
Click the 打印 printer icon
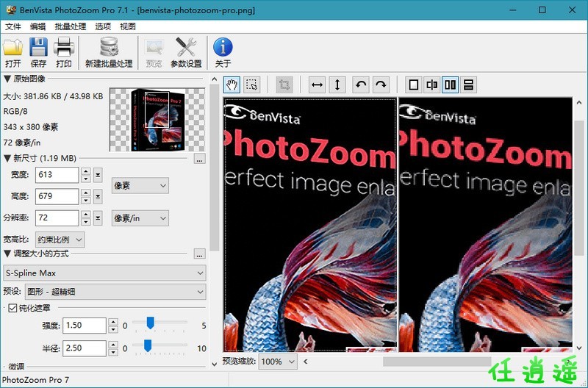(x=64, y=52)
